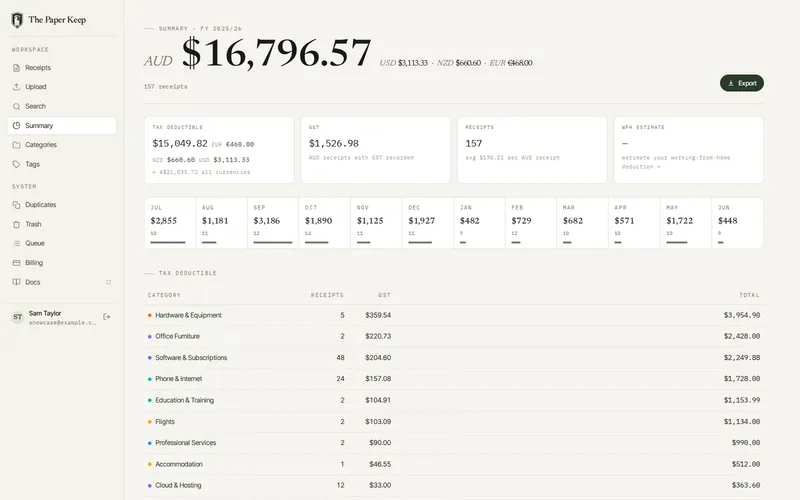This screenshot has width=800, height=500.
Task: Open the Queue list icon
Action: pyautogui.click(x=16, y=243)
